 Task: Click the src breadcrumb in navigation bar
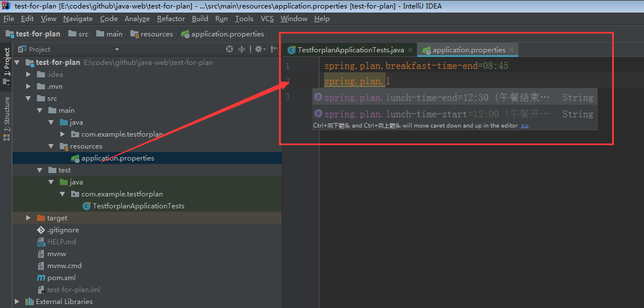pyautogui.click(x=79, y=34)
